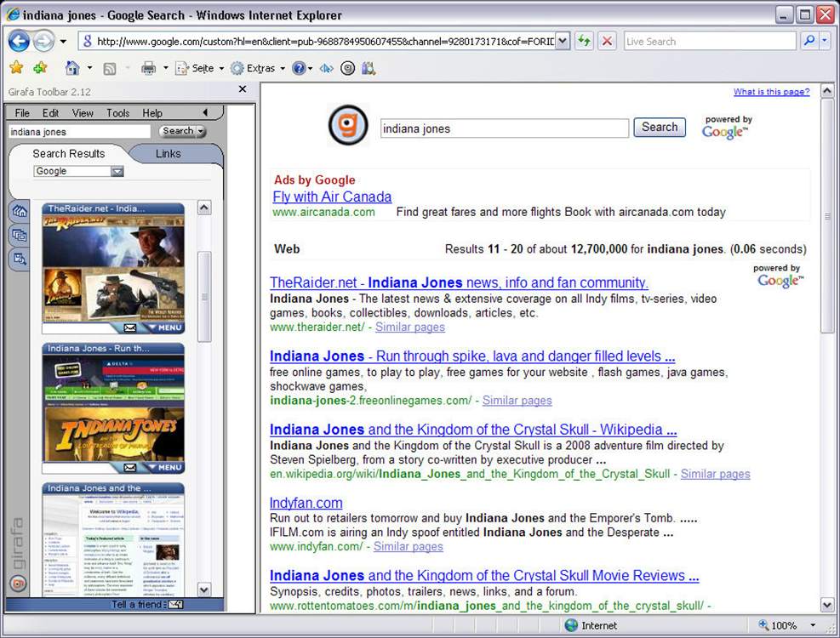Click the thumbnail list scrollbar thumb
Viewport: 840px width, 638px height.
coord(204,296)
